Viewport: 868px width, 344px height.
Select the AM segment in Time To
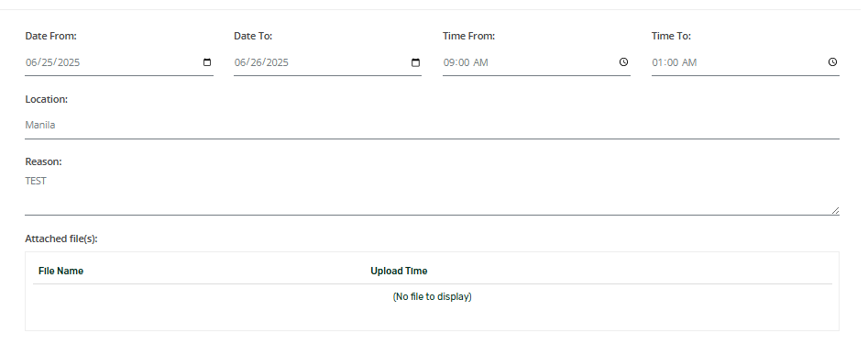click(x=690, y=62)
